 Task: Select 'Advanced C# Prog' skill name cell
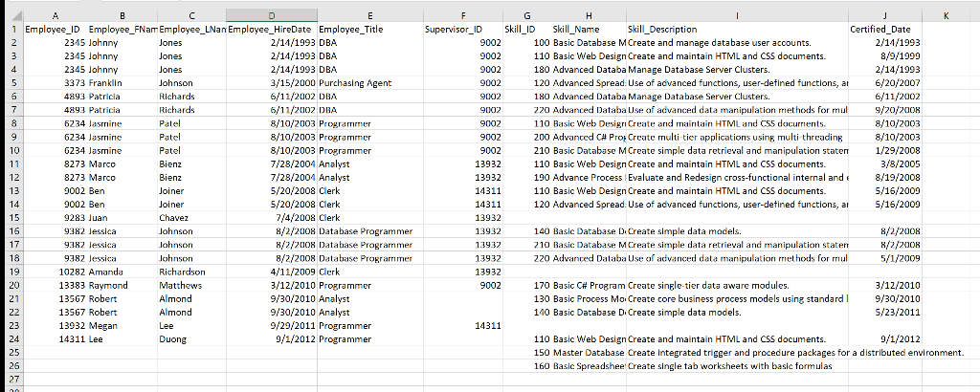589,137
